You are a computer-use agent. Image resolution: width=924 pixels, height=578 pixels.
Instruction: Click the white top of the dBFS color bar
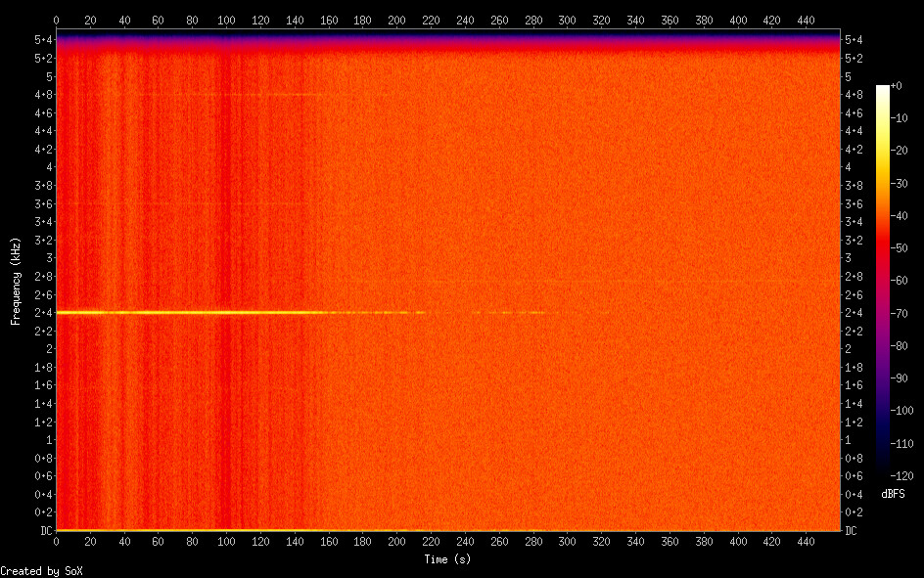882,89
